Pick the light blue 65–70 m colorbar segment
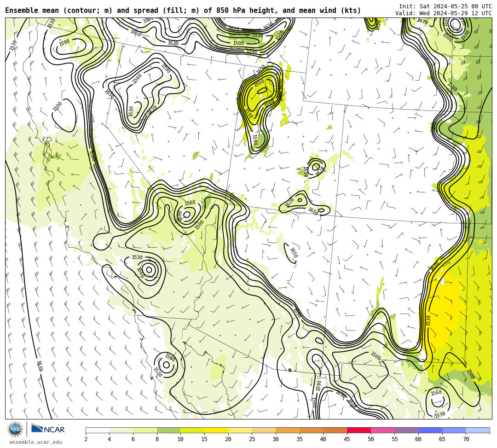The width and height of the screenshot is (497, 448). coord(454,430)
